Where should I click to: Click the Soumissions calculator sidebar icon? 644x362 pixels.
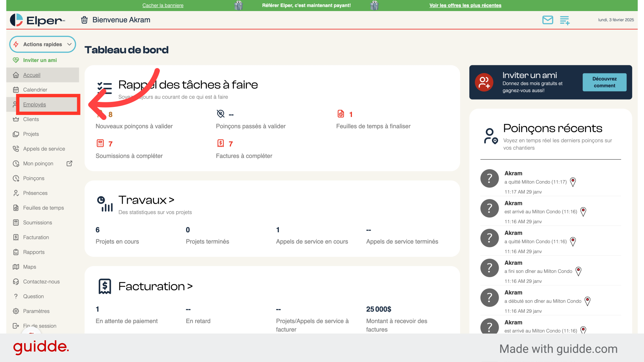point(16,223)
